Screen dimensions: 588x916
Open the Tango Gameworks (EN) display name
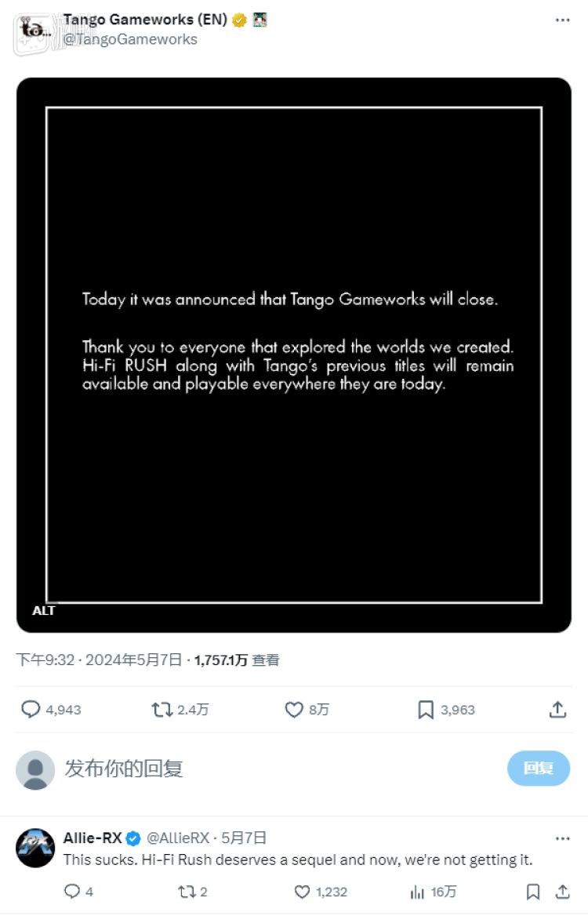coord(145,20)
